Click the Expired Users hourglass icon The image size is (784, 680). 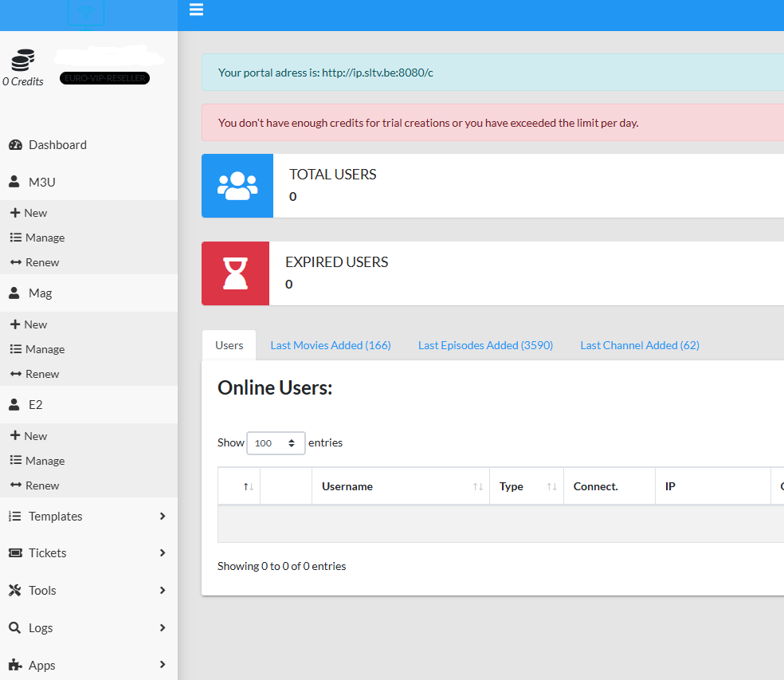[235, 273]
